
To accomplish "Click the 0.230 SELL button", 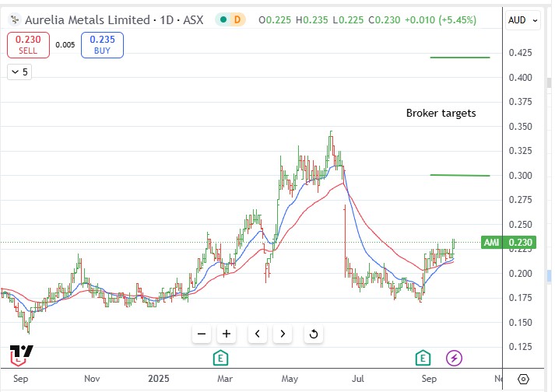I will pos(28,45).
